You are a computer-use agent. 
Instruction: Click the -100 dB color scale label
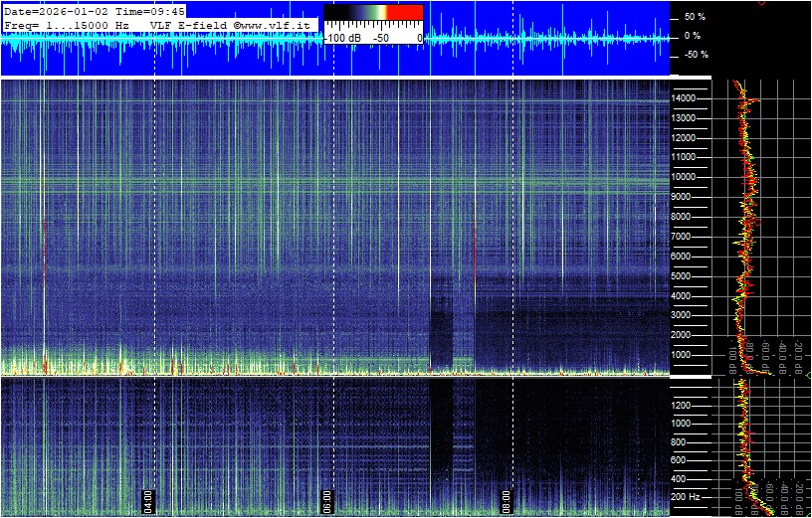click(x=341, y=38)
